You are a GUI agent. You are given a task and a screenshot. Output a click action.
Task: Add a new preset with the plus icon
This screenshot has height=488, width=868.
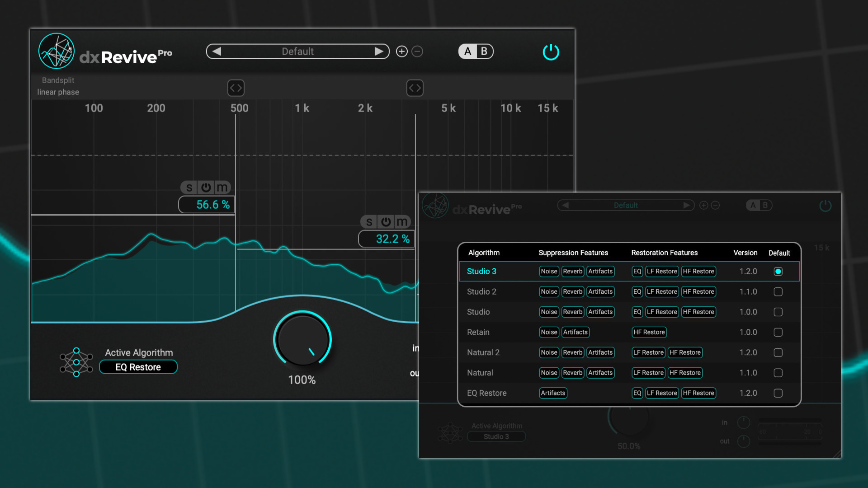pyautogui.click(x=401, y=51)
